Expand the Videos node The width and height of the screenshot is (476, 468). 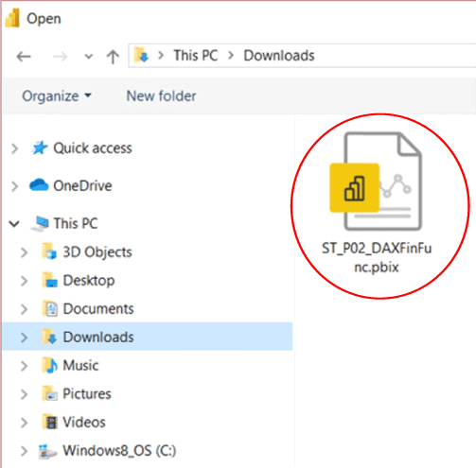click(x=24, y=423)
